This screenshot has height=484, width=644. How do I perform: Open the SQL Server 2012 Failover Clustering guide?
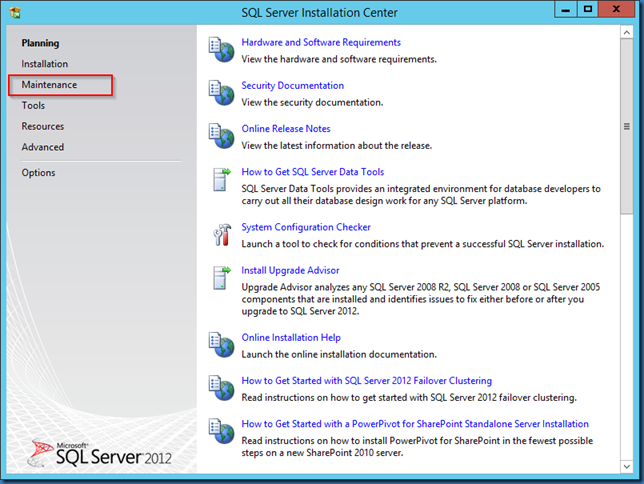(x=366, y=380)
